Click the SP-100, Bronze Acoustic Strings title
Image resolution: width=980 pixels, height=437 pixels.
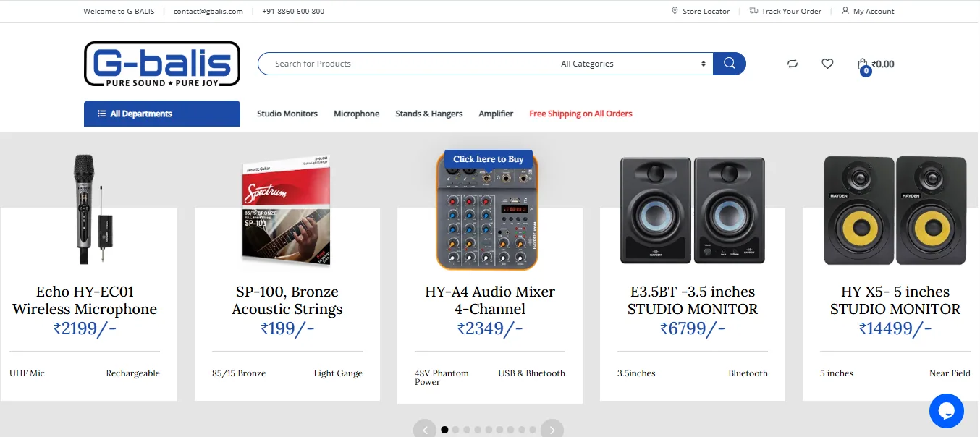287,300
